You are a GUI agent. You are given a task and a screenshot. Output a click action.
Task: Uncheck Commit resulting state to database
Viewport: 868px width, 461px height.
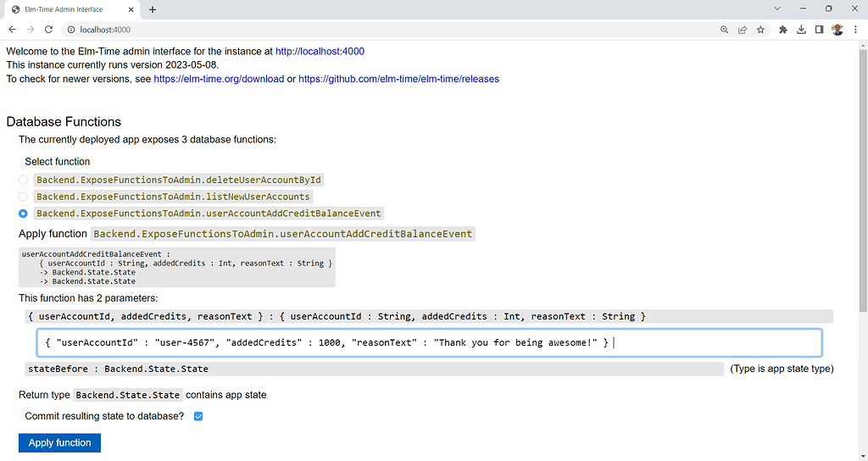pyautogui.click(x=198, y=416)
